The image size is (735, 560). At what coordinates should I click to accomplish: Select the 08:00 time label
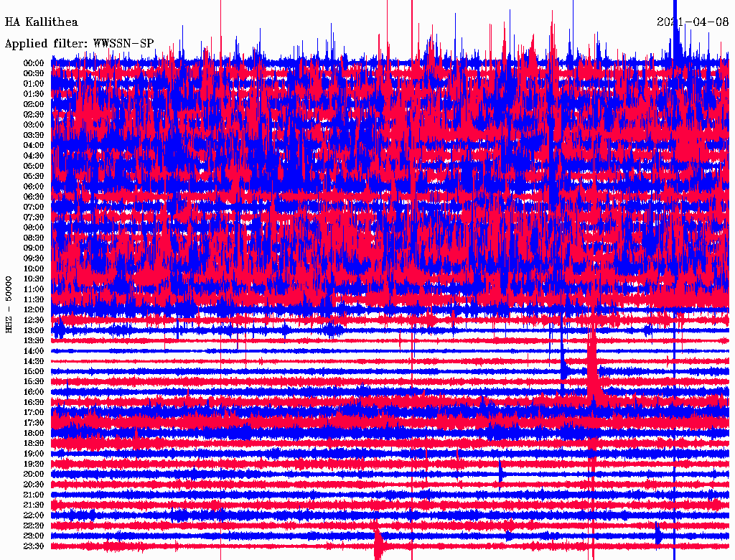34,228
